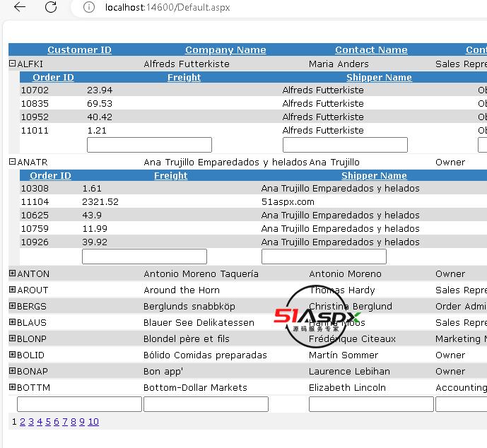
Task: Go to page 2 of results
Action: (x=23, y=422)
